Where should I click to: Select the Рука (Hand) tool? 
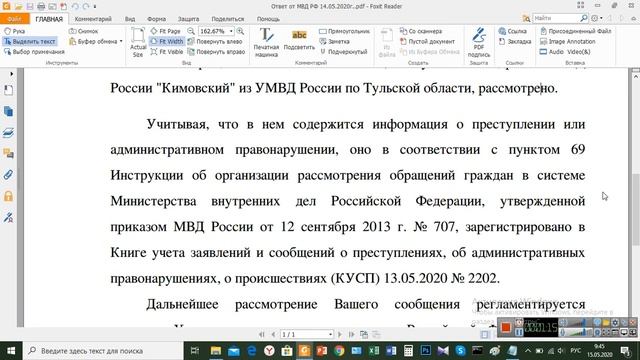[15, 31]
